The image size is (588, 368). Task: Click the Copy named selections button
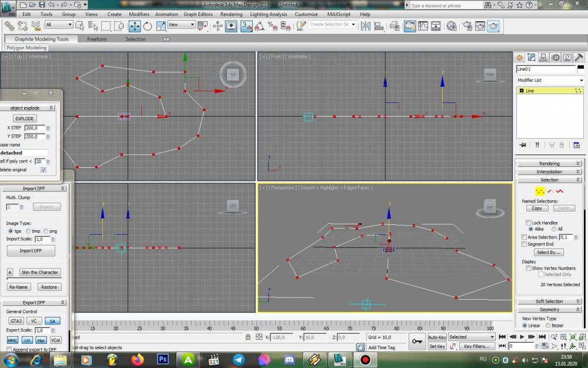537,208
